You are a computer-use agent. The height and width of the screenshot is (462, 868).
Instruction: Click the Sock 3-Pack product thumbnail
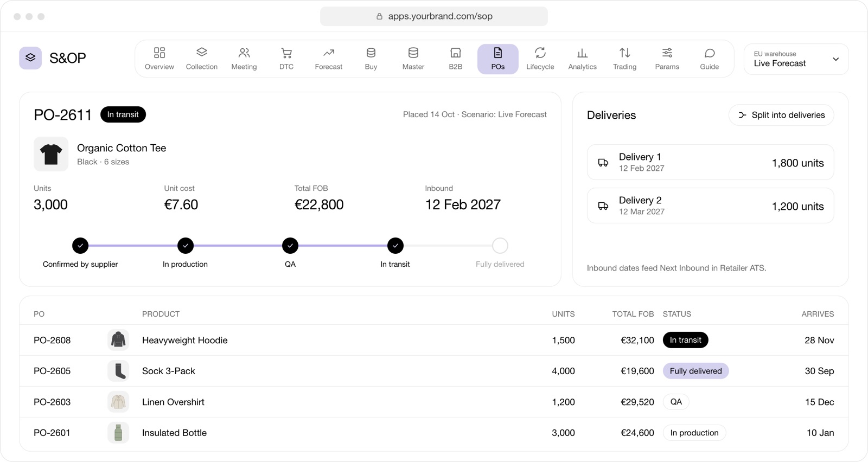coord(118,371)
